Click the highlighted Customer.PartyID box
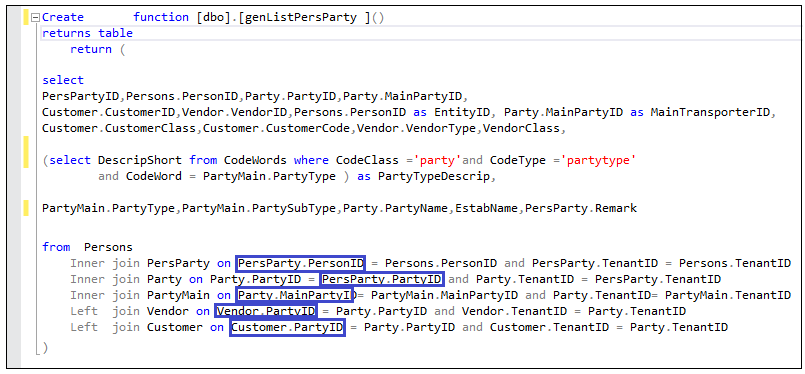Viewport: 805px width, 374px height. coord(288,327)
